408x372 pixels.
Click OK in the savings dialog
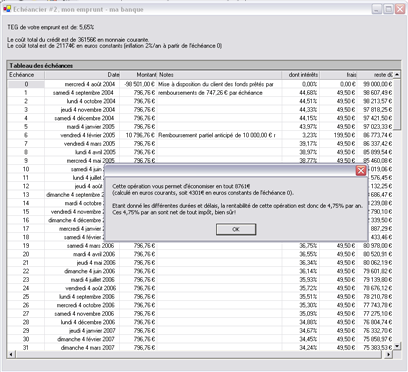(x=236, y=229)
